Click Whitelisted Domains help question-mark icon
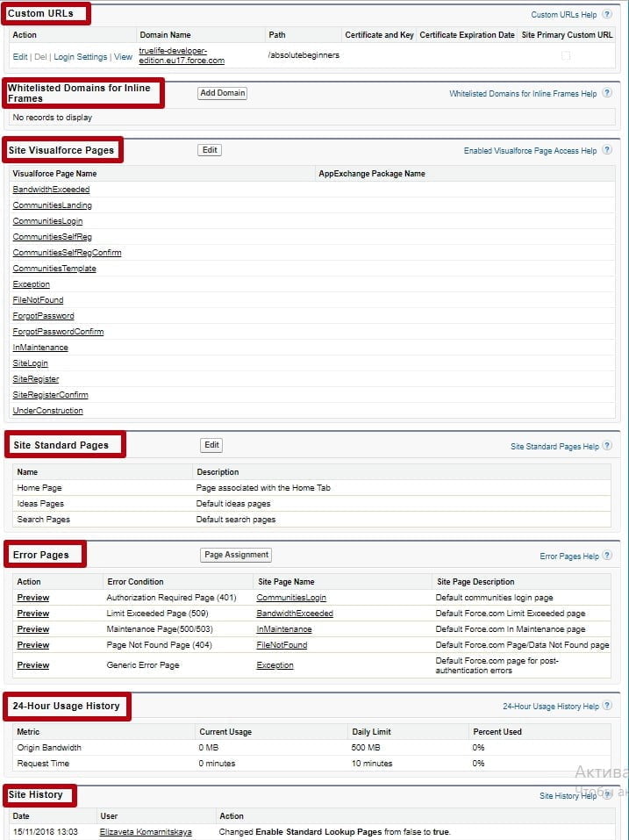This screenshot has height=840, width=629. [x=606, y=93]
